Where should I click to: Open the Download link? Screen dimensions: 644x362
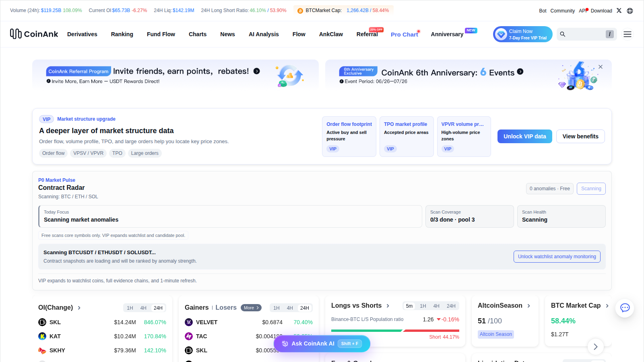pos(601,11)
